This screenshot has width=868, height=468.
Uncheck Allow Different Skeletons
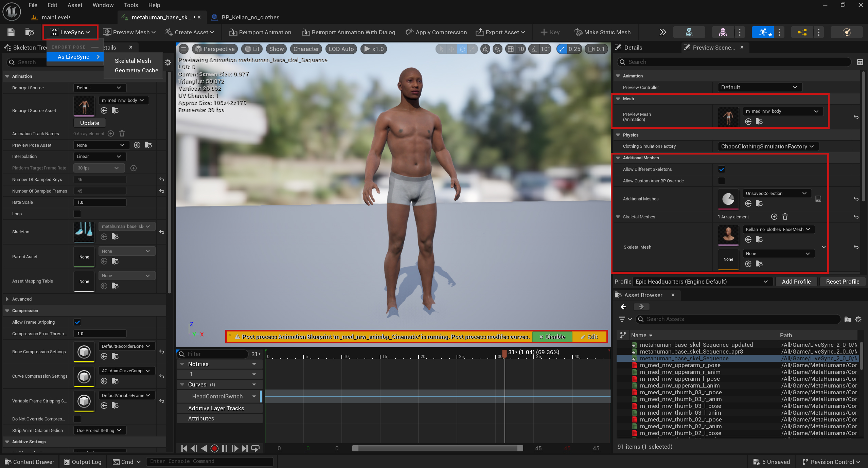click(x=722, y=169)
